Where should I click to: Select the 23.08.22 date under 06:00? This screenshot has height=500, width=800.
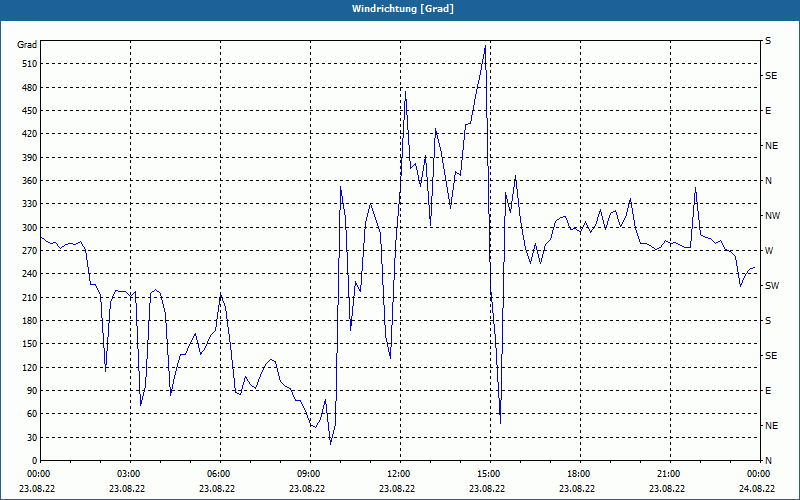point(217,488)
